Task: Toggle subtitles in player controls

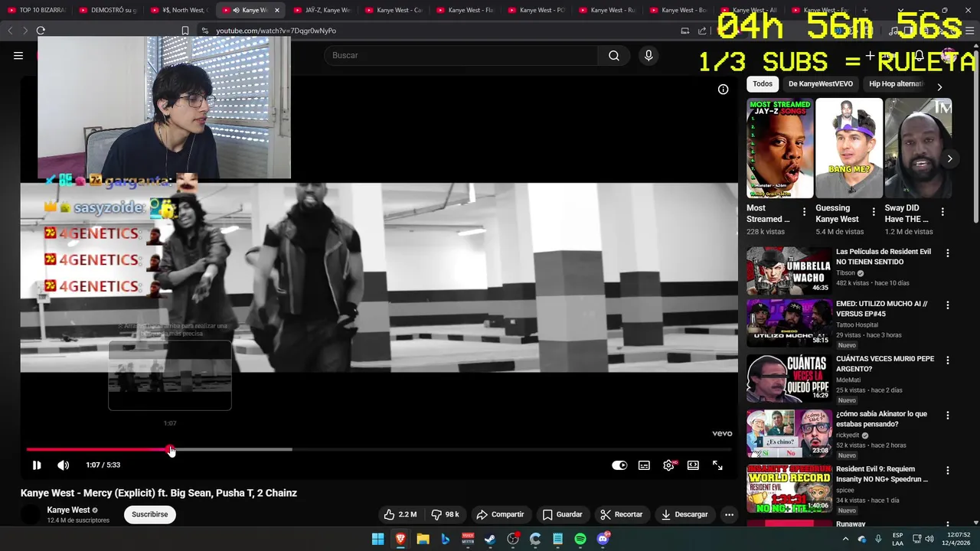Action: (x=645, y=465)
